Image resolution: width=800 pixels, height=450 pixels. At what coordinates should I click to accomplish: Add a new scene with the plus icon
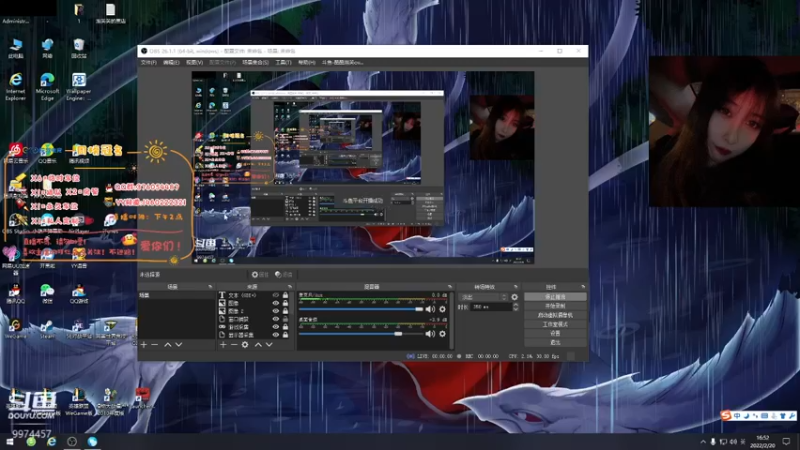tap(144, 345)
